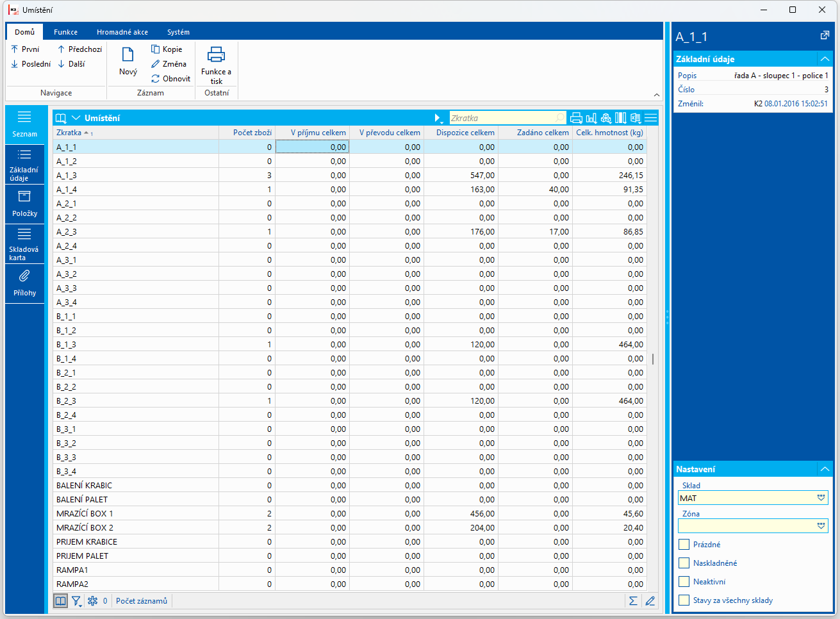The width and height of the screenshot is (840, 619).
Task: Move to next record with Další
Action: 71,63
